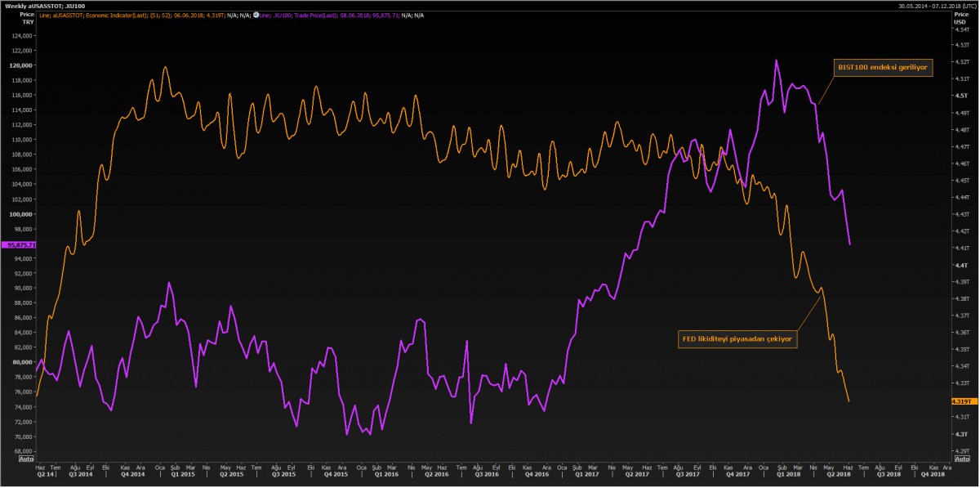Click the 4.47T right axis label
980x488 pixels.
961,146
